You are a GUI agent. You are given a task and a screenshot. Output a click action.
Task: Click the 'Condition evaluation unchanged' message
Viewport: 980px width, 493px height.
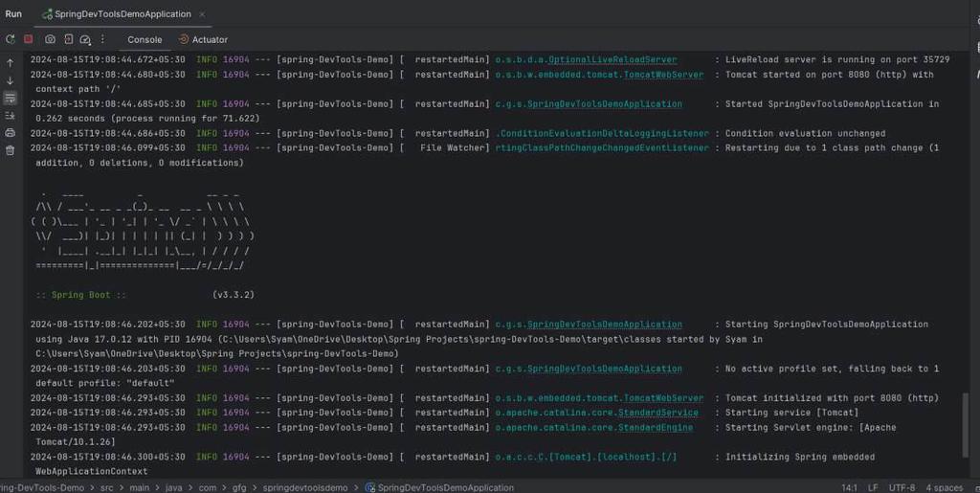point(805,133)
